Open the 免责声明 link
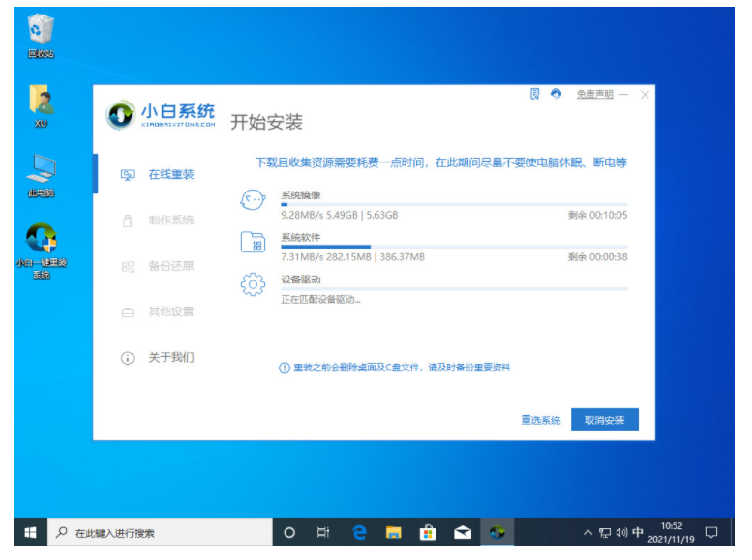Viewport: 752px width, 560px height. pos(594,94)
